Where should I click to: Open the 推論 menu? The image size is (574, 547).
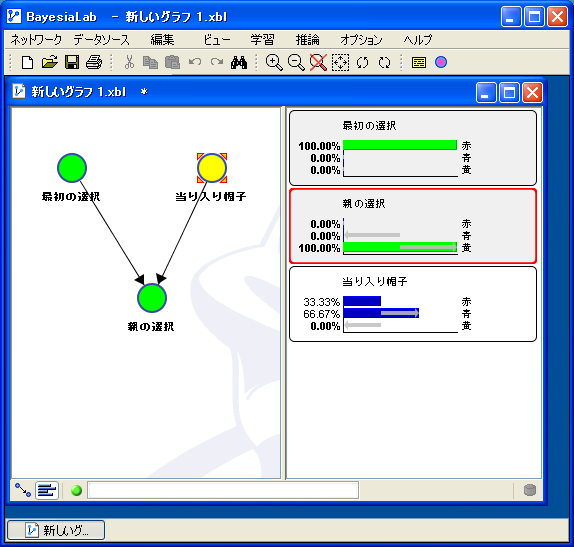pyautogui.click(x=308, y=40)
